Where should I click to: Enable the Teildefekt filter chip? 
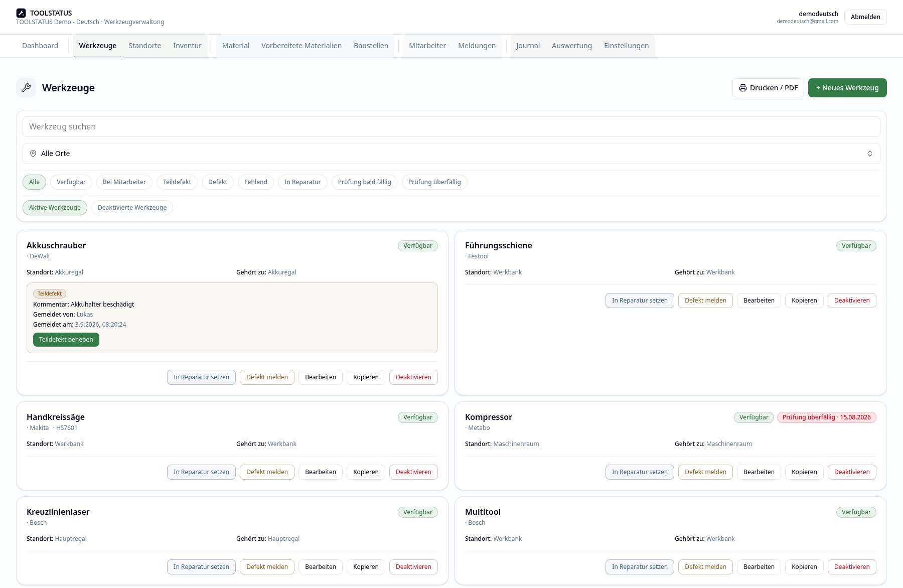177,182
